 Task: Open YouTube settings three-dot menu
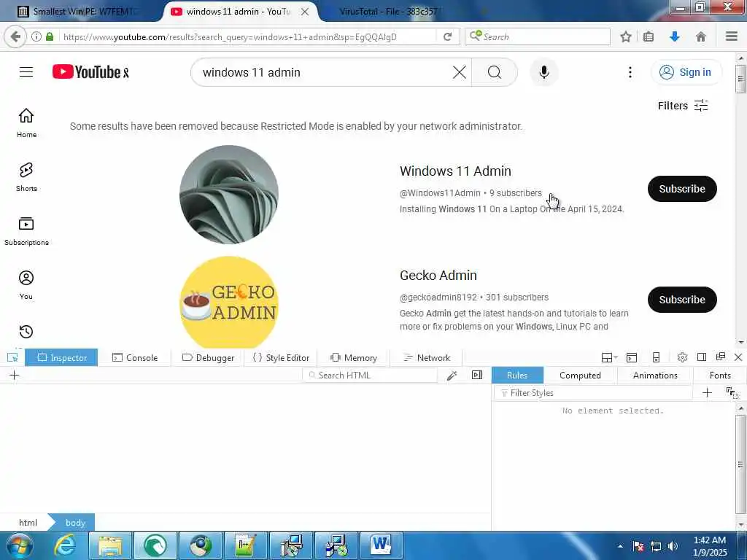click(630, 72)
